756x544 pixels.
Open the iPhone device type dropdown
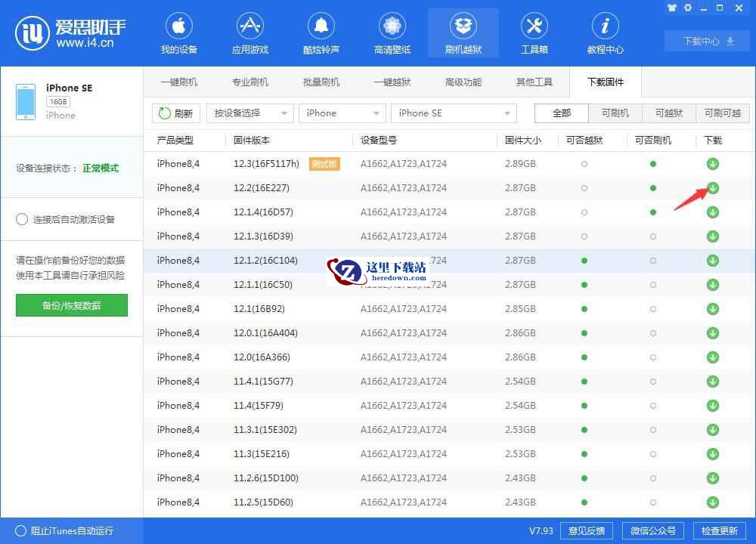(342, 113)
